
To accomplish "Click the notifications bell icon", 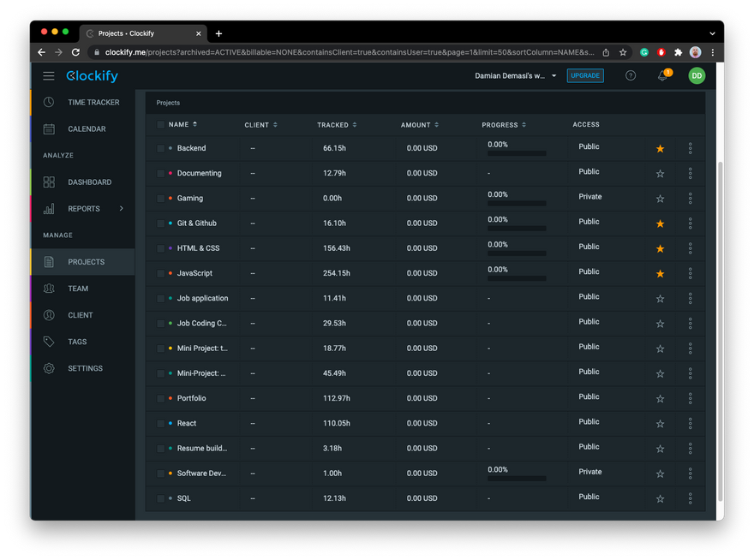I will coord(662,76).
